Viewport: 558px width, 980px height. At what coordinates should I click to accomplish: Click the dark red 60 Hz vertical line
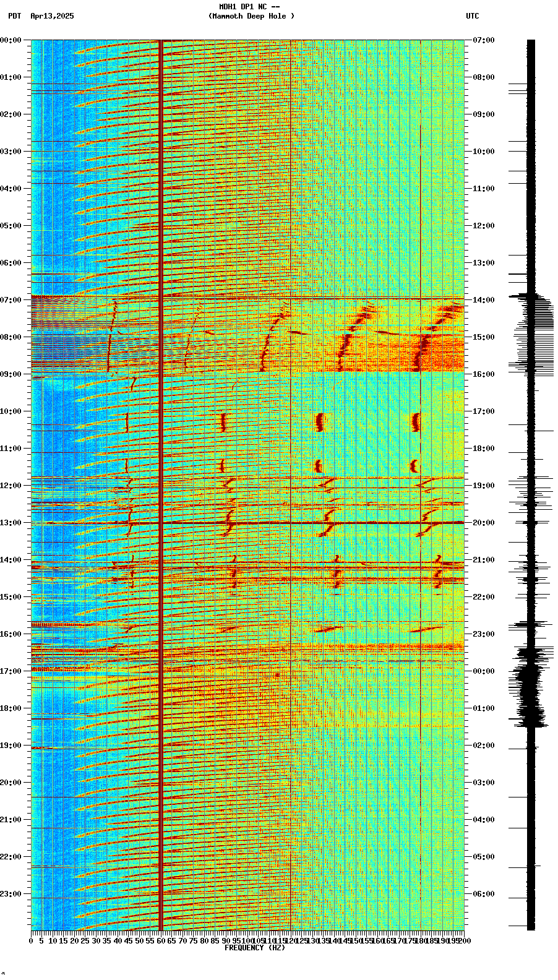point(161,485)
